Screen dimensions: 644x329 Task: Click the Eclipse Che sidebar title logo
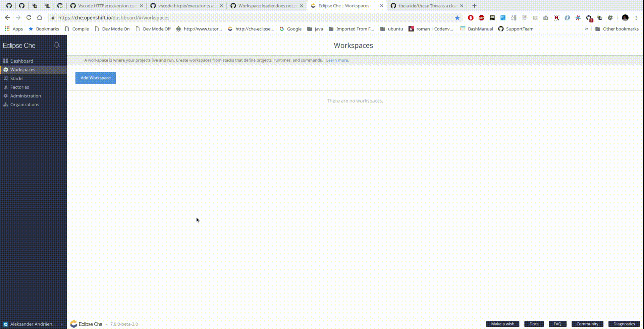point(19,46)
